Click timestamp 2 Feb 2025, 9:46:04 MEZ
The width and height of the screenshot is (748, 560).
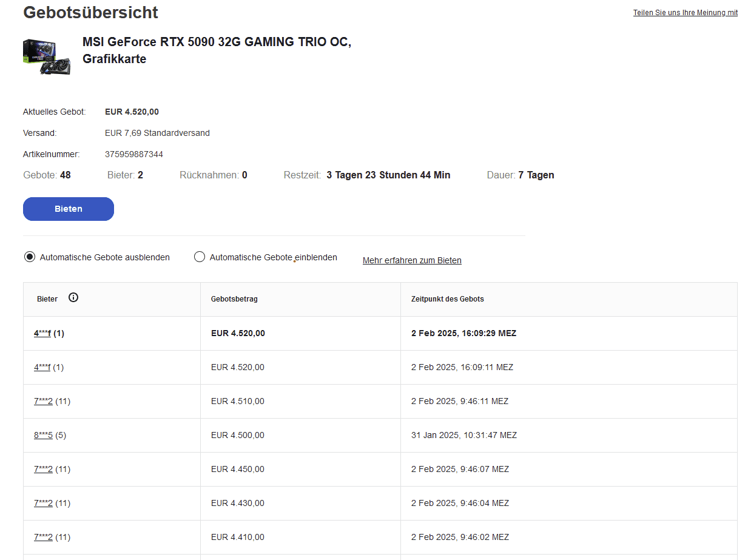[x=460, y=503]
